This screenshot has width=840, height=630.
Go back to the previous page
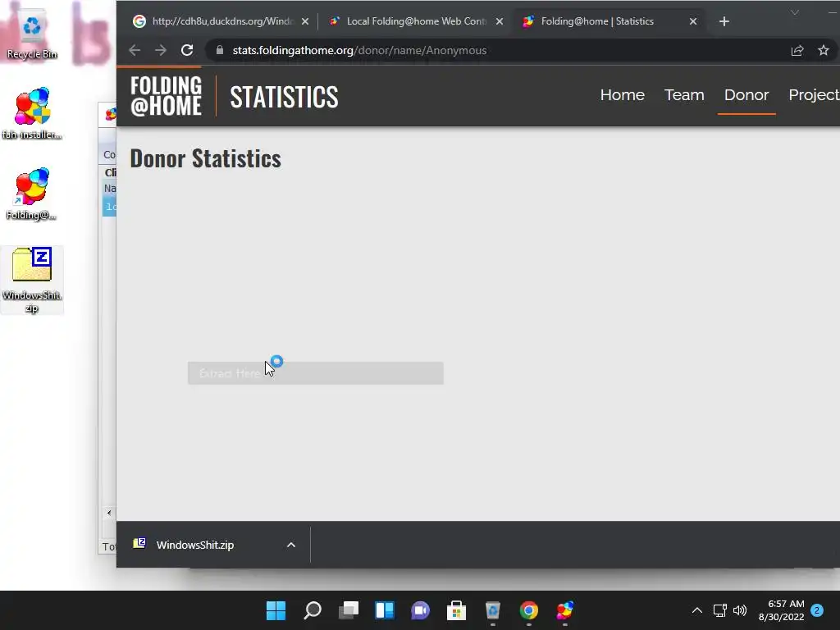tap(135, 50)
